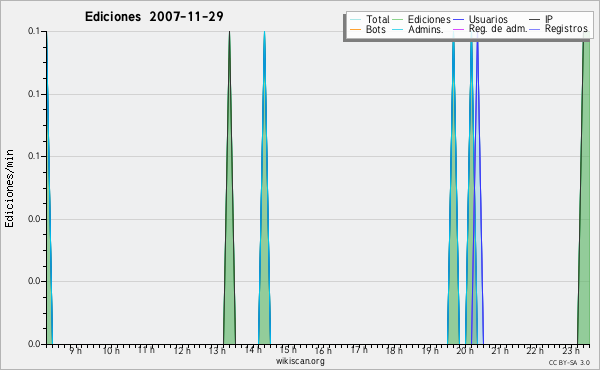This screenshot has width=600, height=370.
Task: Click the 'Total' legend label
Action: pos(377,19)
